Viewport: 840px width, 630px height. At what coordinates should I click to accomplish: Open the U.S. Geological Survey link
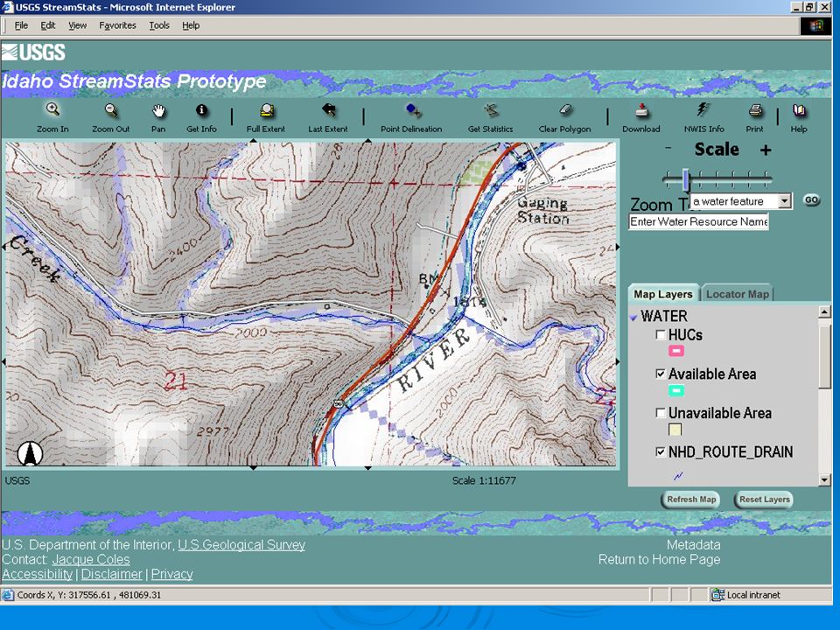tap(241, 545)
